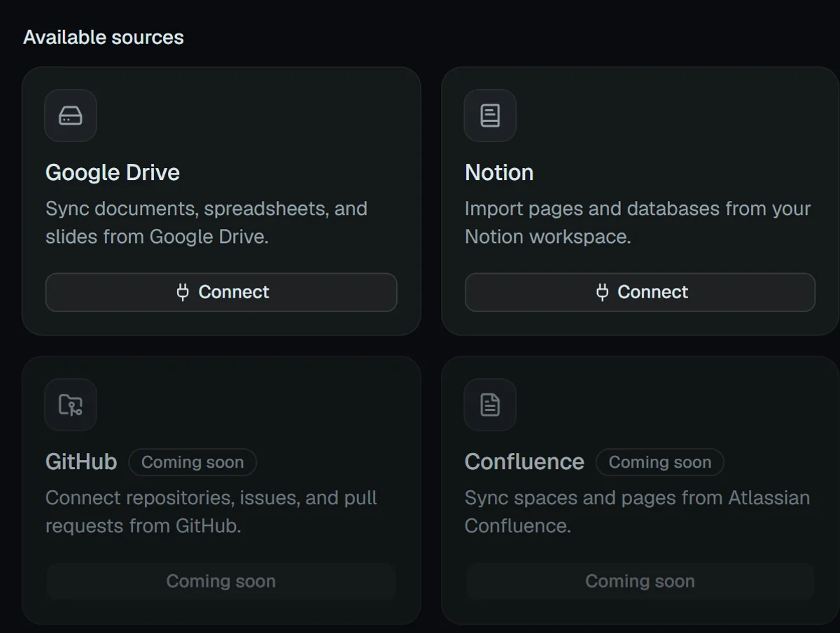Click the Notion book icon
840x633 pixels.
[490, 116]
